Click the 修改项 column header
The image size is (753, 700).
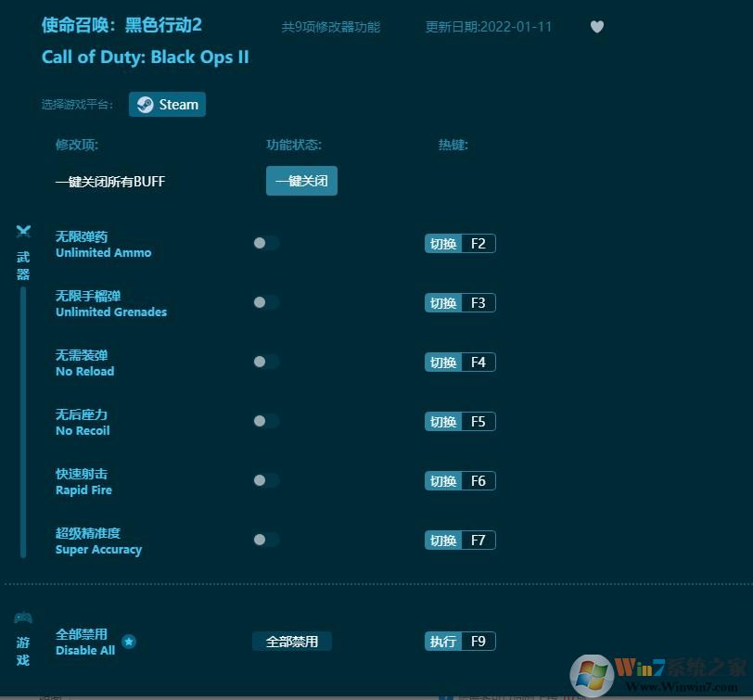click(77, 145)
